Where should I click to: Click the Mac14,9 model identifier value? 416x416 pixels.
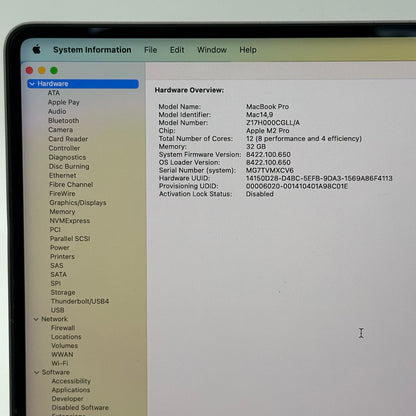(x=260, y=115)
